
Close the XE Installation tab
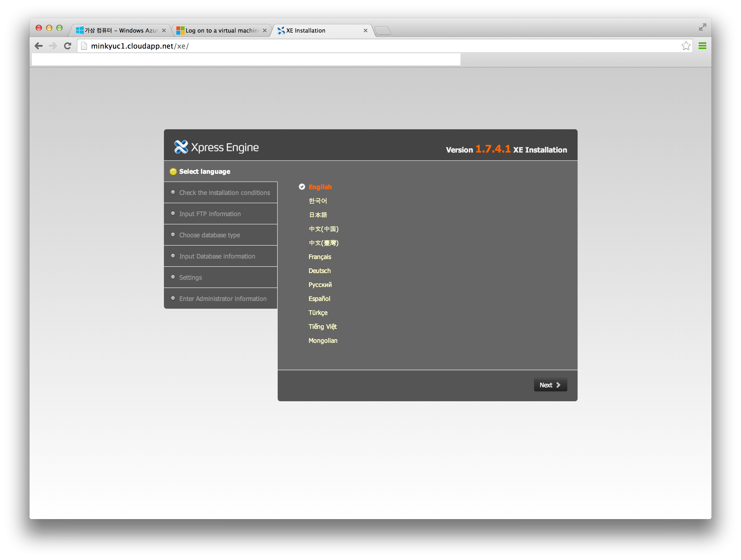[365, 31]
